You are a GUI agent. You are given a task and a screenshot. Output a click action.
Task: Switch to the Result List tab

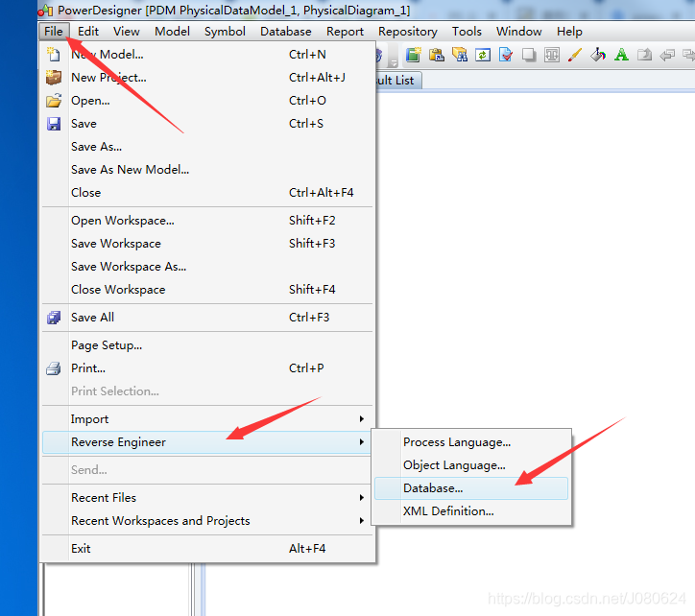(x=397, y=81)
